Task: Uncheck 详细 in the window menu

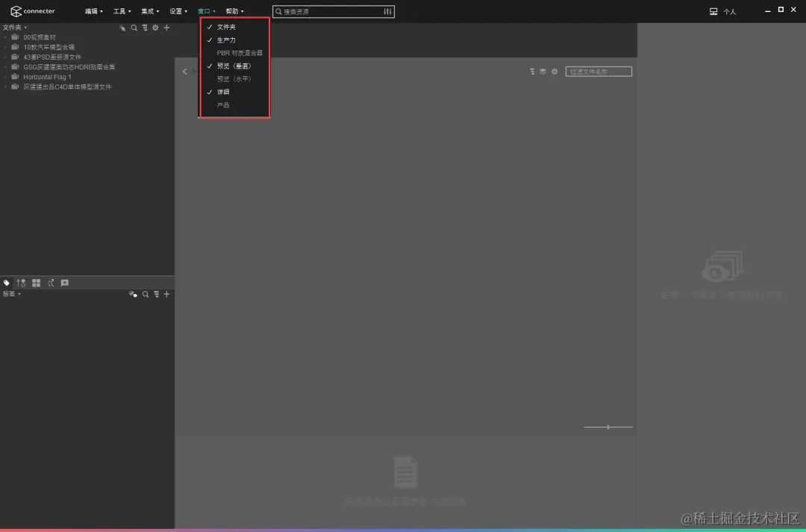Action: click(x=234, y=92)
